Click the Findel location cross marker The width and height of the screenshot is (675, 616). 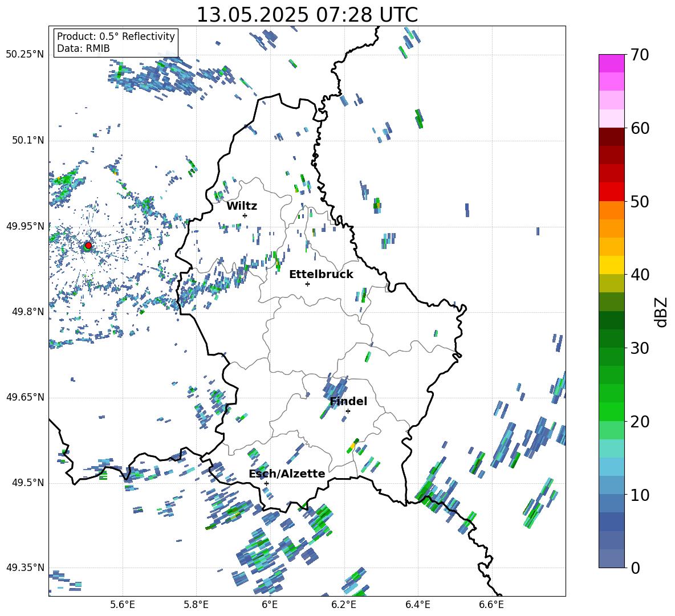(x=348, y=411)
